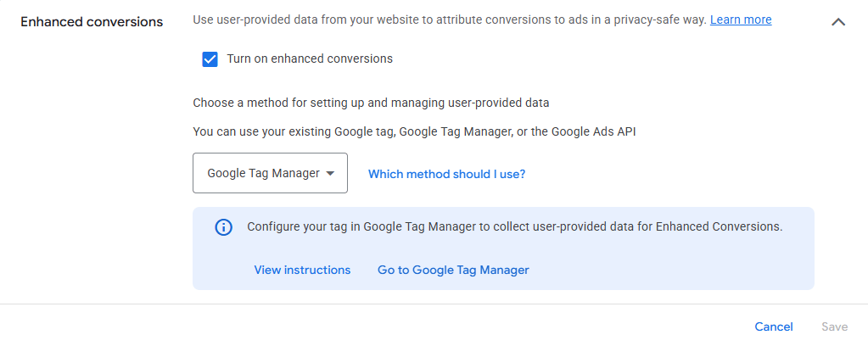Click the View instructions link
Screen dimensions: 868x346
point(302,270)
